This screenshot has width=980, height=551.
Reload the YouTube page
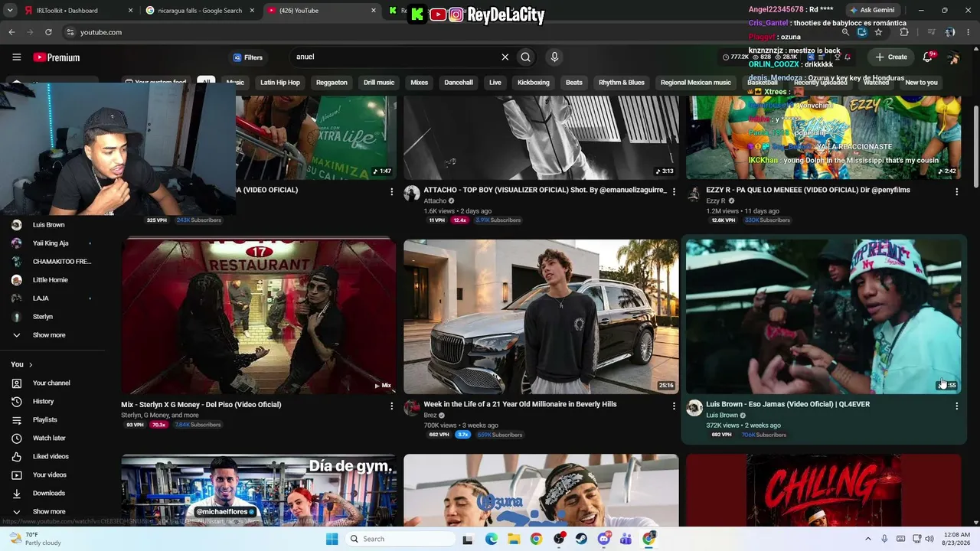pyautogui.click(x=48, y=32)
